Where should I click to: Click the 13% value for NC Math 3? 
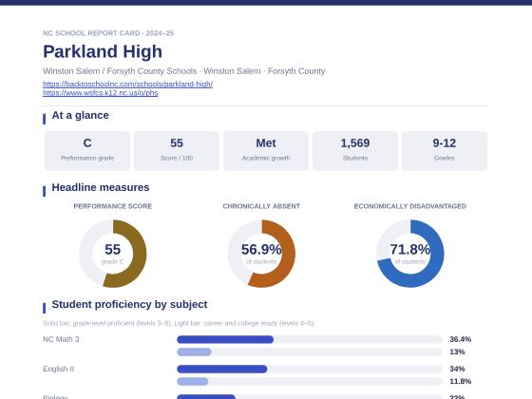point(457,351)
